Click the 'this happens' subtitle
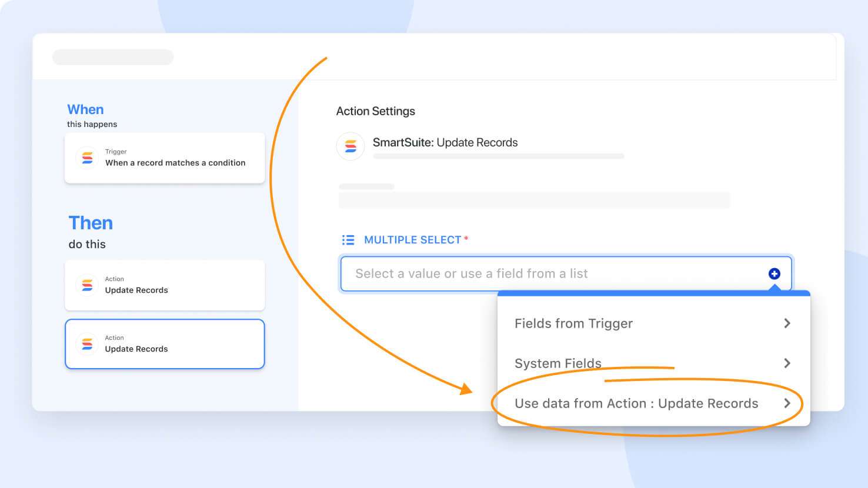Viewport: 868px width, 488px height. (92, 124)
